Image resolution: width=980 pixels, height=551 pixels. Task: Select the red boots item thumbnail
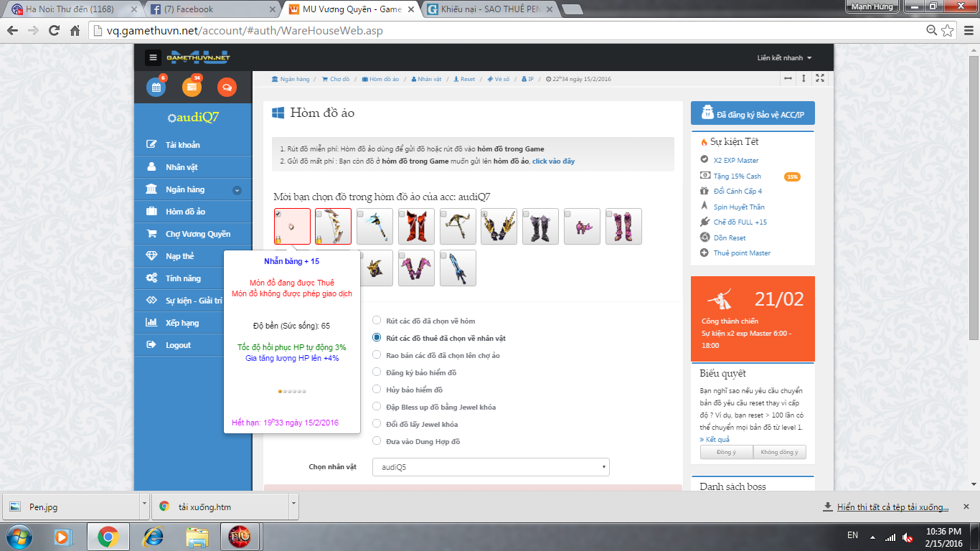click(417, 227)
